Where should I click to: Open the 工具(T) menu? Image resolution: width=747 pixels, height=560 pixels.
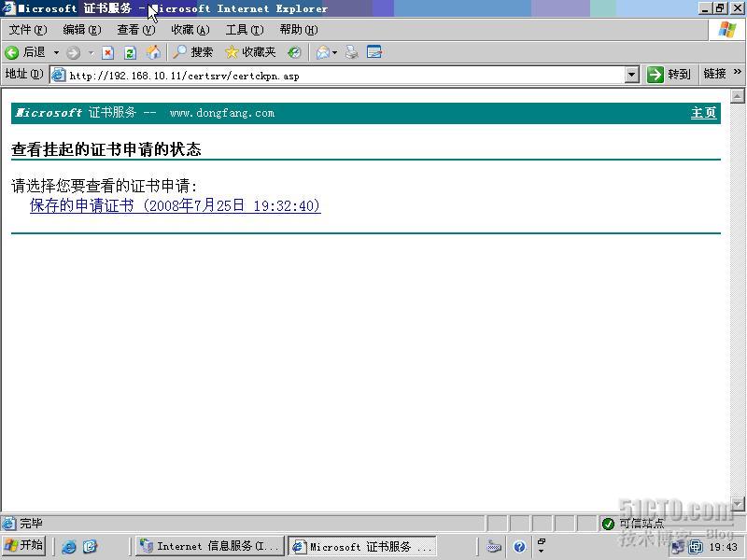pyautogui.click(x=245, y=30)
